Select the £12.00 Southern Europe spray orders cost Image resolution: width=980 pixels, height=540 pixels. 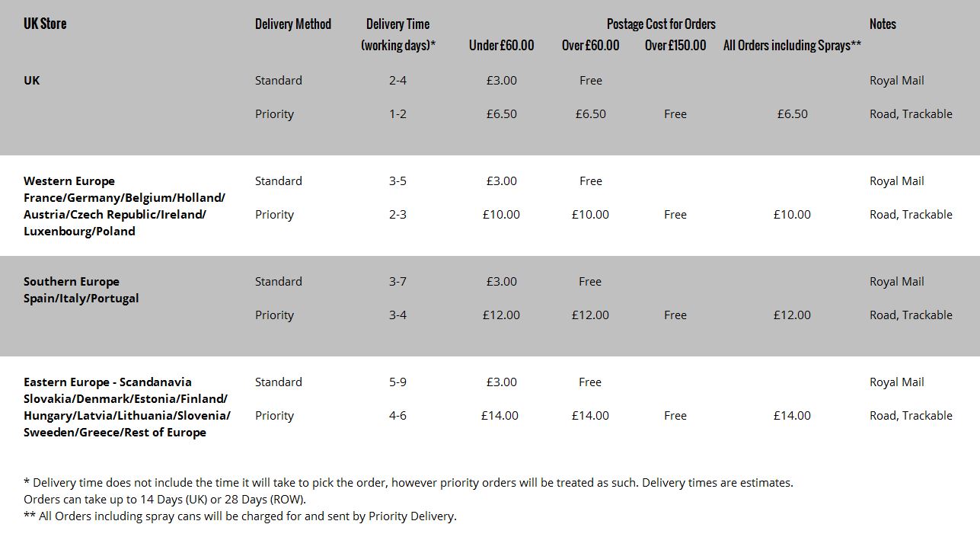[792, 315]
